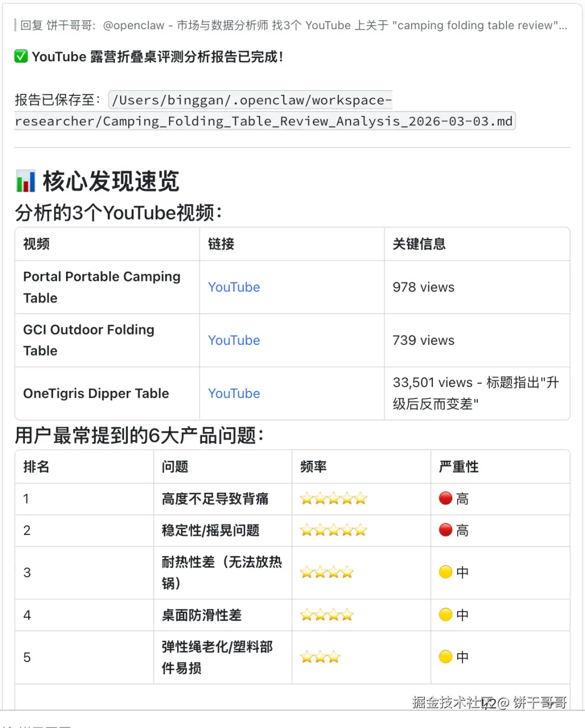
Task: Click rank number 2 cell
Action: coord(84,530)
